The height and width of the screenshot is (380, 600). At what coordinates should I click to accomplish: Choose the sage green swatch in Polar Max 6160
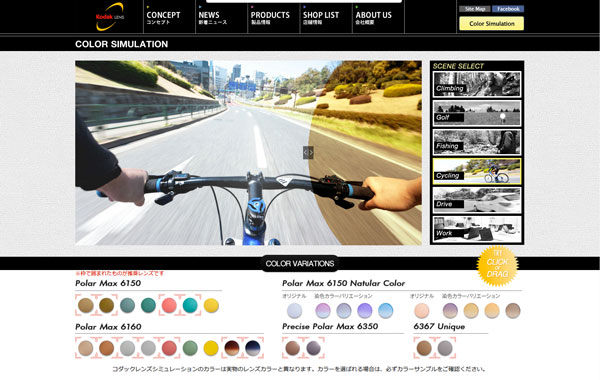pyautogui.click(x=190, y=348)
